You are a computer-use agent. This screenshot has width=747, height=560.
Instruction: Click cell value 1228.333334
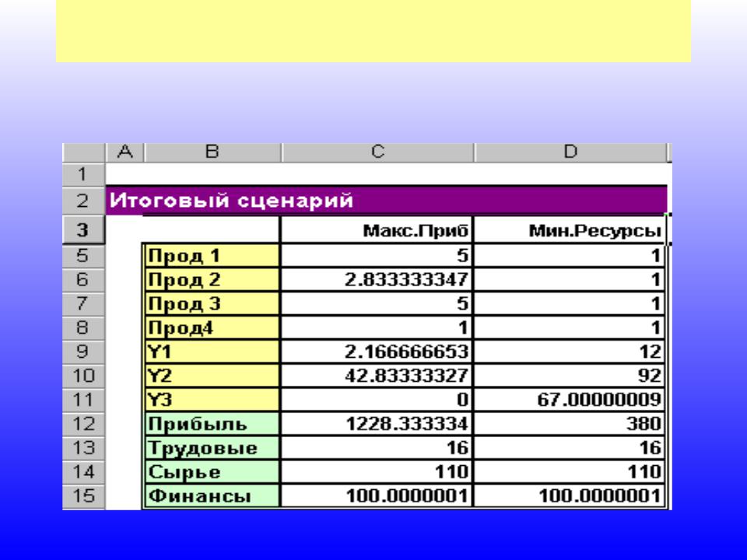click(x=377, y=424)
